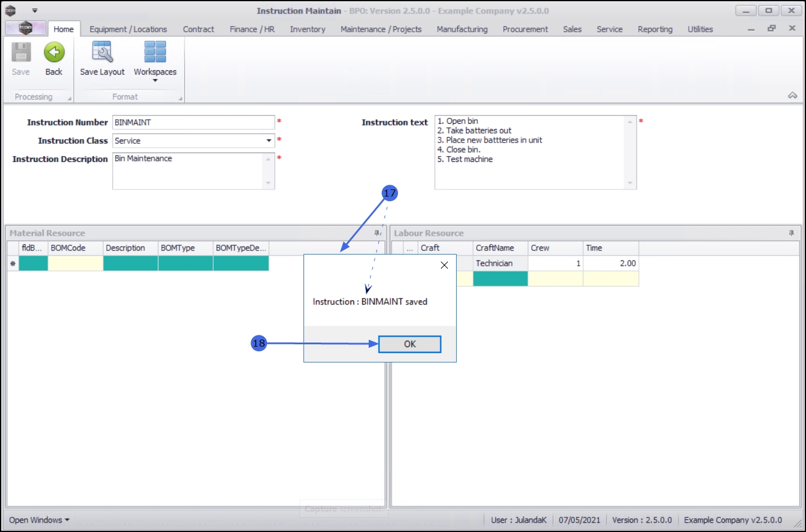The image size is (806, 532).
Task: Sort by the BOMTypeDe... column header
Action: (241, 248)
